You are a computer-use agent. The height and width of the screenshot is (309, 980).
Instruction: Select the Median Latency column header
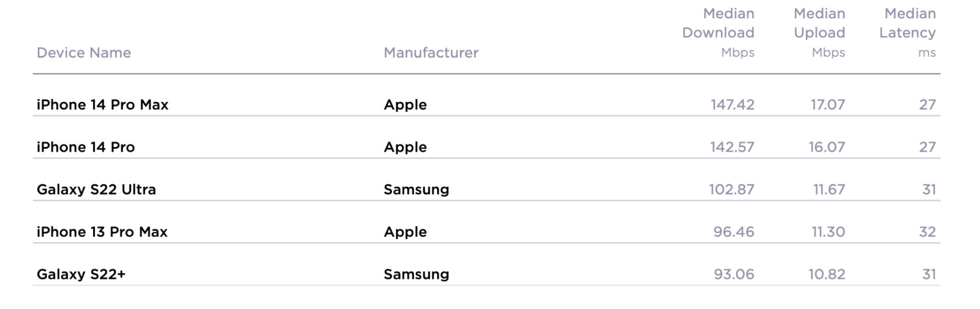pos(908,32)
